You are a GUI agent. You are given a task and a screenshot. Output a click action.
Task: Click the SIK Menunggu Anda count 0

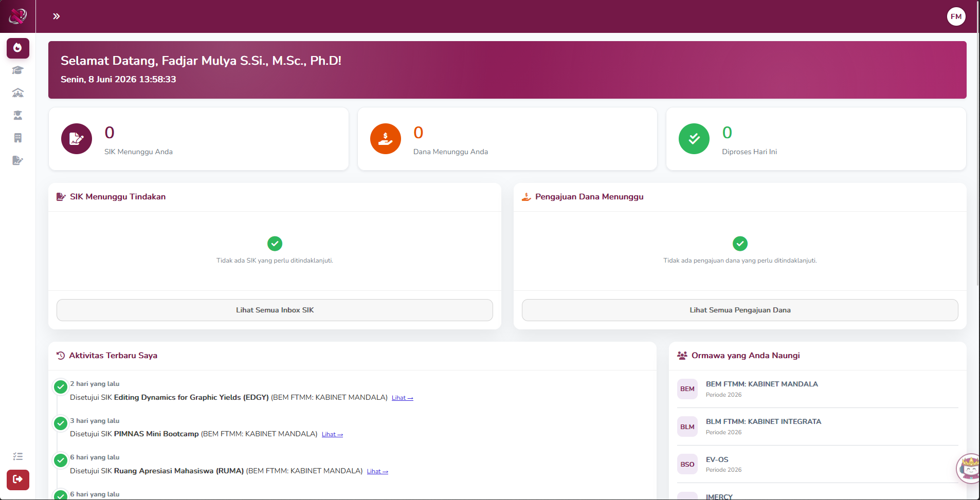tap(110, 133)
